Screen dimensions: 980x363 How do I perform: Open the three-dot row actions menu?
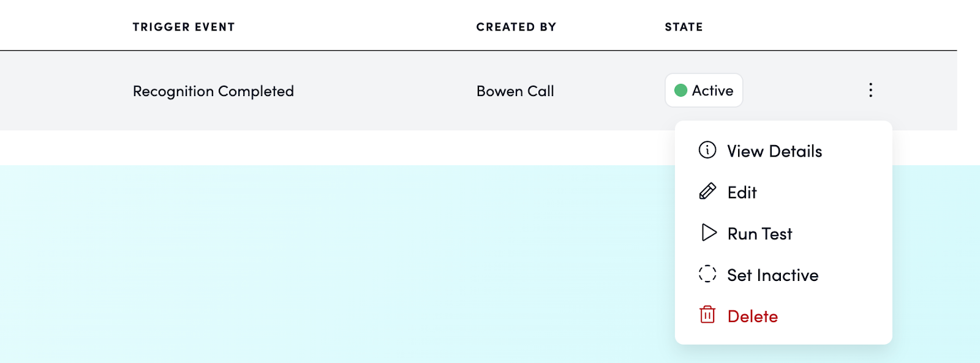(x=870, y=91)
